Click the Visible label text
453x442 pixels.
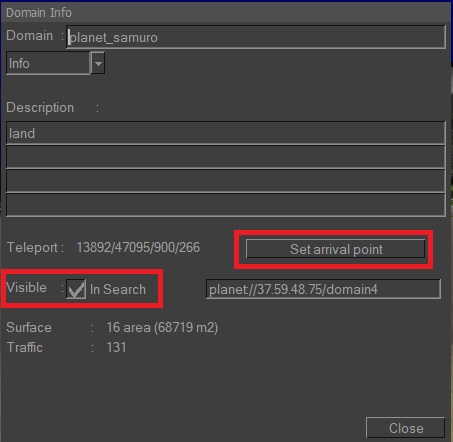click(26, 287)
